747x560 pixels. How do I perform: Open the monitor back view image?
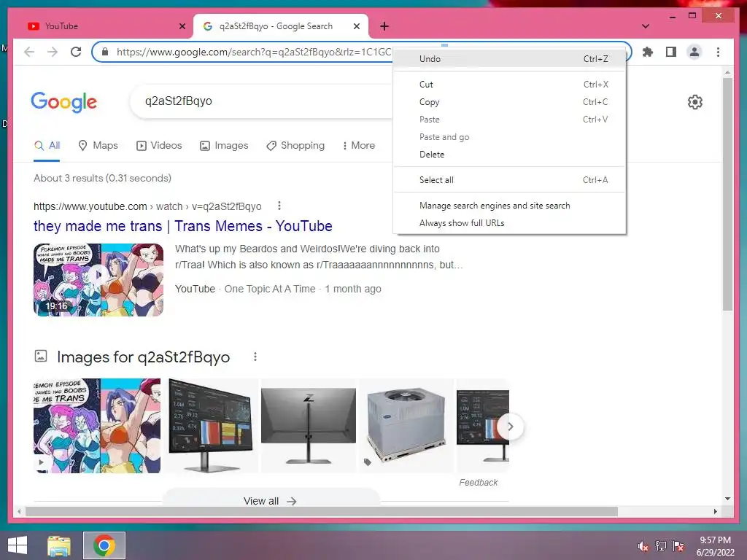coord(309,426)
